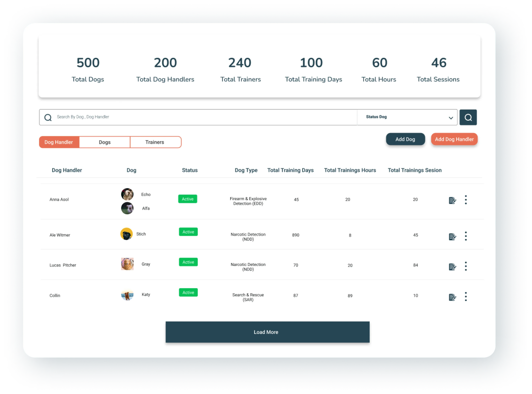
Task: Open the three-dot menu for Anna Asol
Action: coord(466,200)
